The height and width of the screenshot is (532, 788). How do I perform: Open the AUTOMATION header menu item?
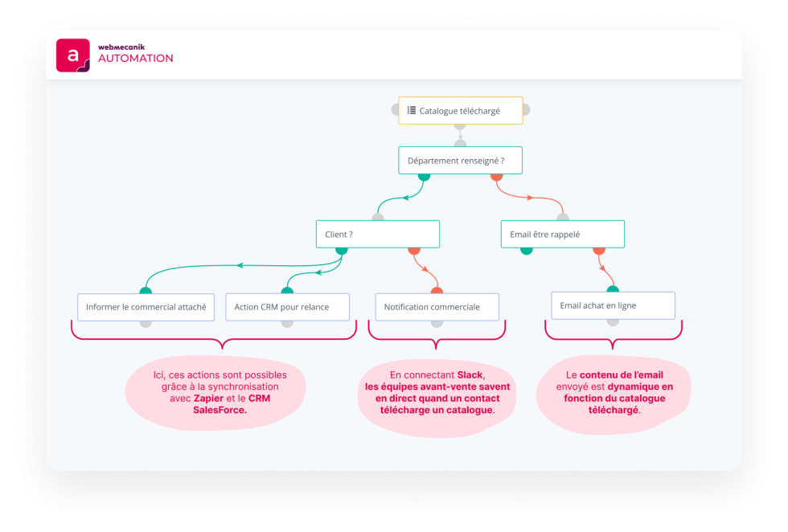click(x=135, y=59)
